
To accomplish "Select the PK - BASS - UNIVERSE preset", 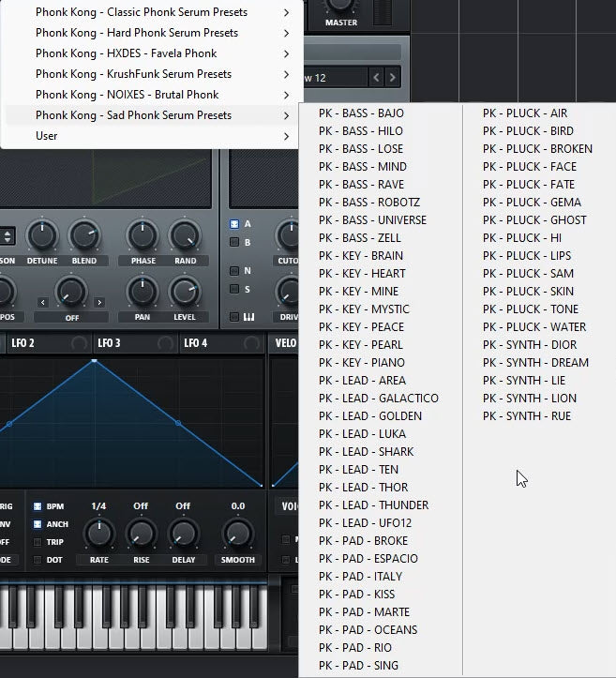I will [x=372, y=220].
